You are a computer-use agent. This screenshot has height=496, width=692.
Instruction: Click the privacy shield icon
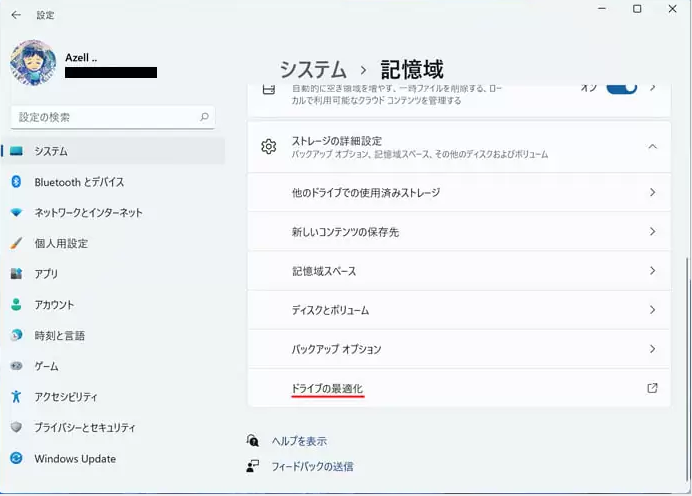coord(16,427)
